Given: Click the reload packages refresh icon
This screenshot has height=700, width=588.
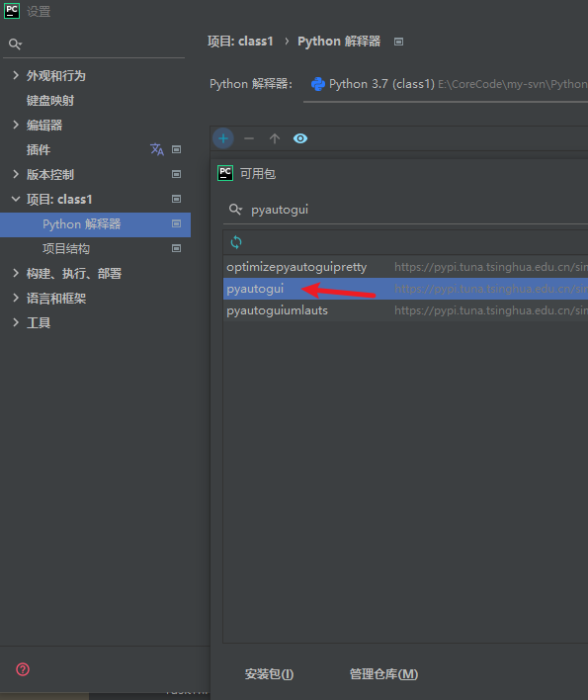Looking at the screenshot, I should point(236,242).
